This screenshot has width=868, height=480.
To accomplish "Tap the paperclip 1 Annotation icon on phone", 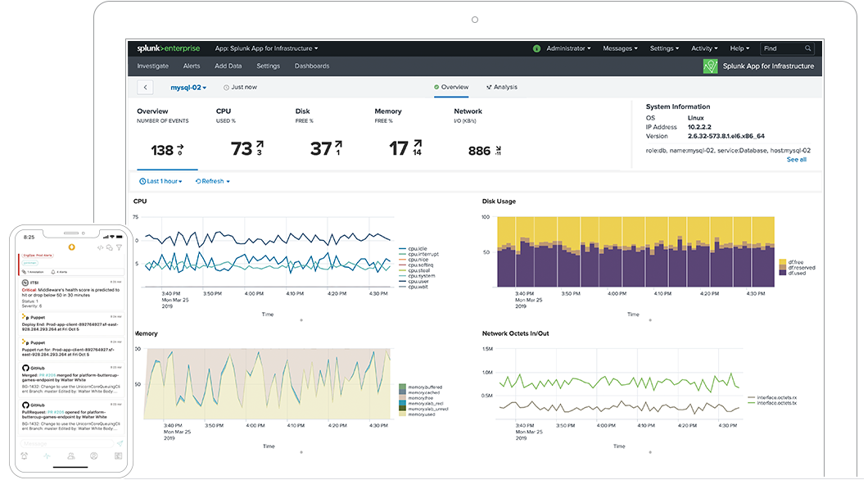I will [x=25, y=272].
